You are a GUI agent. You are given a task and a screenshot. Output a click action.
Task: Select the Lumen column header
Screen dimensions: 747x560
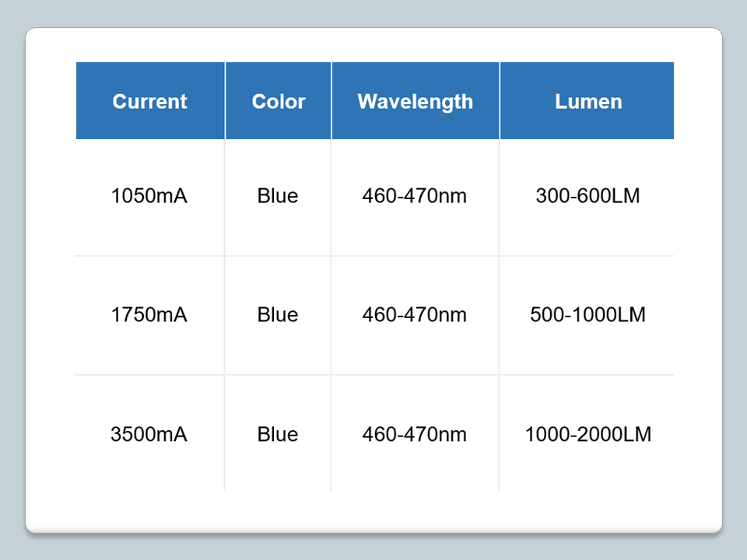[588, 101]
